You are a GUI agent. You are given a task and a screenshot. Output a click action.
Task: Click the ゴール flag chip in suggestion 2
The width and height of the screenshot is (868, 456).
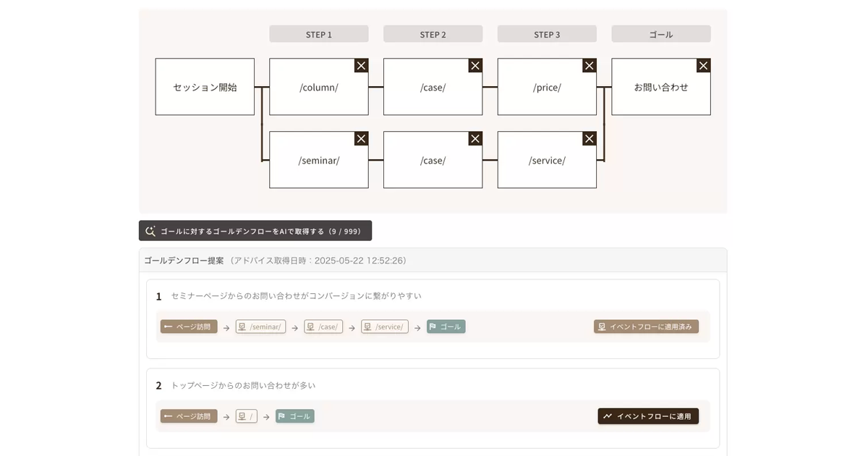point(295,416)
